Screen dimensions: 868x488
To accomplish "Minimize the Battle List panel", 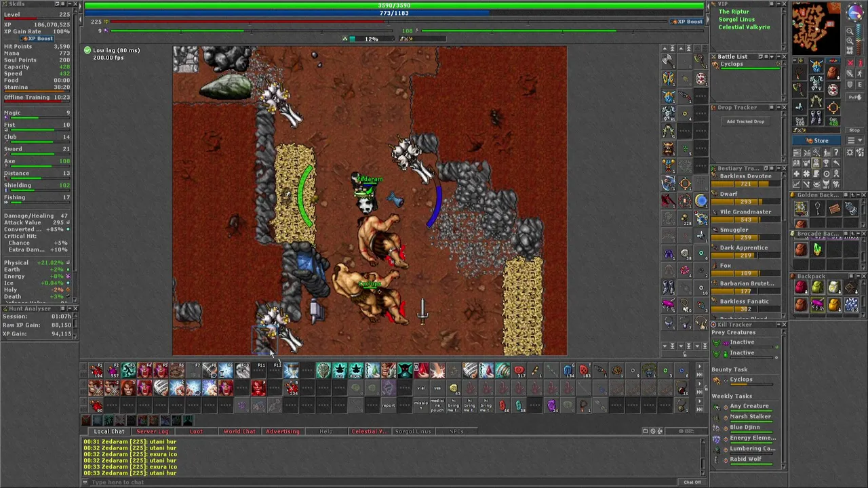I will pyautogui.click(x=778, y=57).
